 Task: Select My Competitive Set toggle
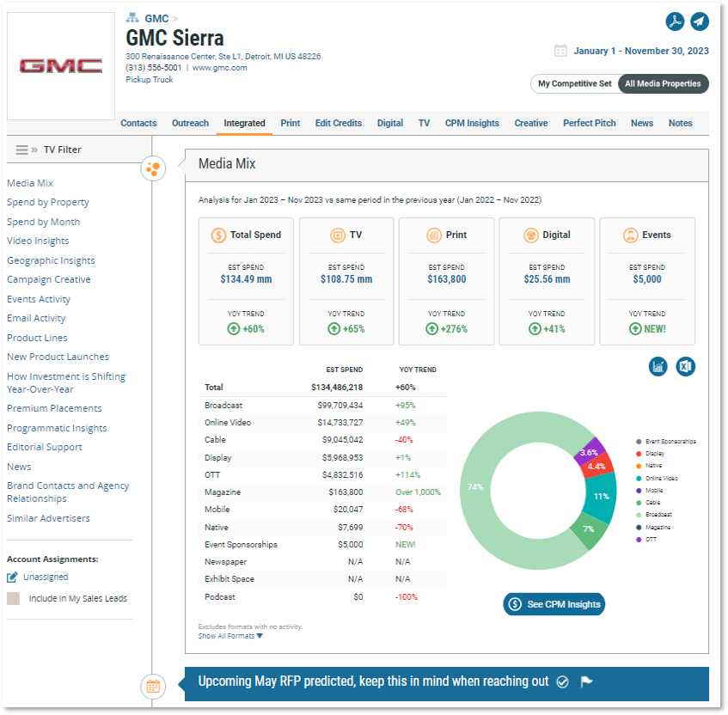(575, 83)
